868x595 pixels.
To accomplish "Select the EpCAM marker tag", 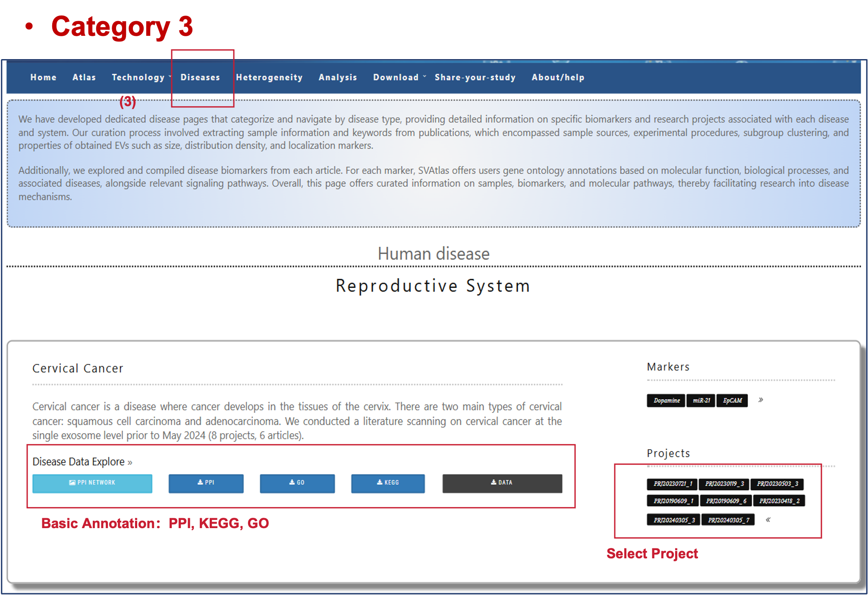I will (x=732, y=400).
